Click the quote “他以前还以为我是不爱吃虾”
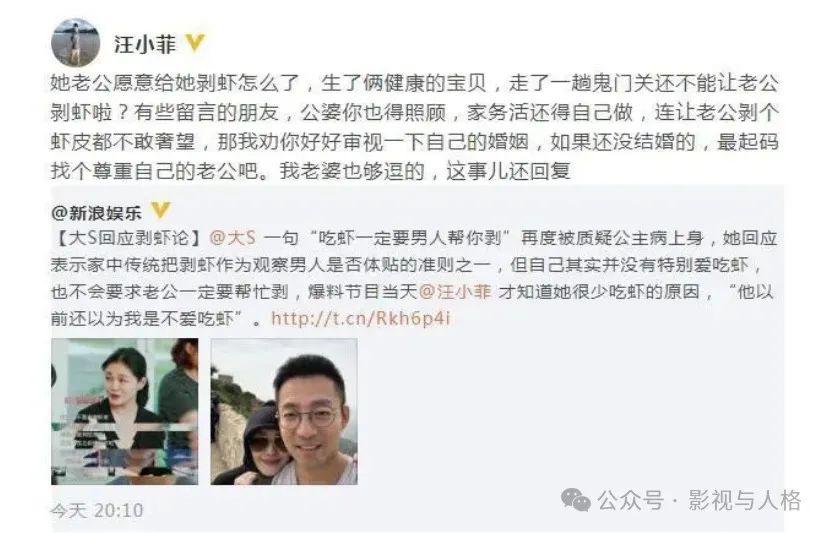 point(412,305)
